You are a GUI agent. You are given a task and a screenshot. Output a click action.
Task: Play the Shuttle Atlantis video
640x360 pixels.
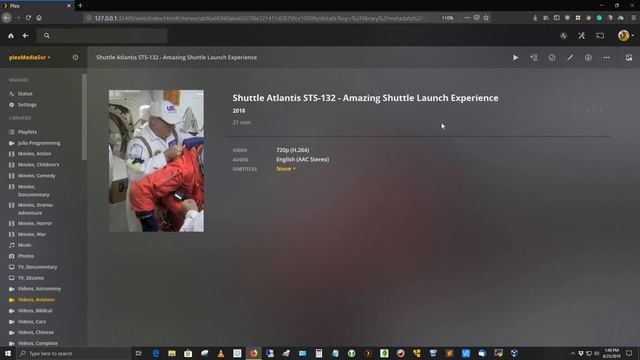pyautogui.click(x=516, y=58)
